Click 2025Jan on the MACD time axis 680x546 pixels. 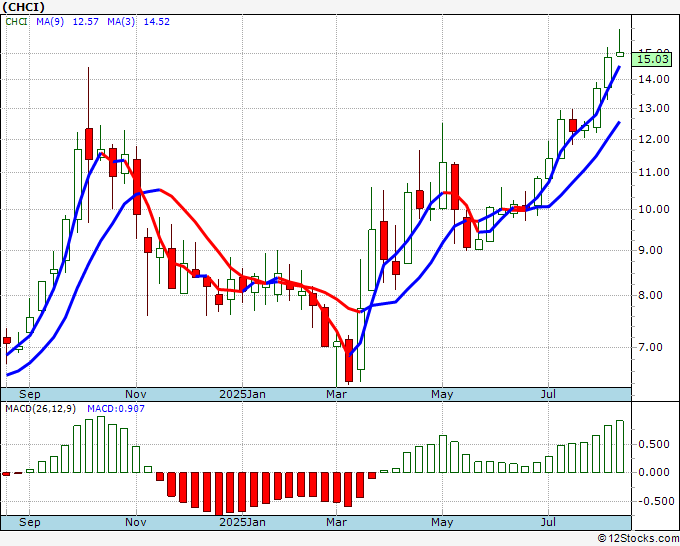pos(242,522)
